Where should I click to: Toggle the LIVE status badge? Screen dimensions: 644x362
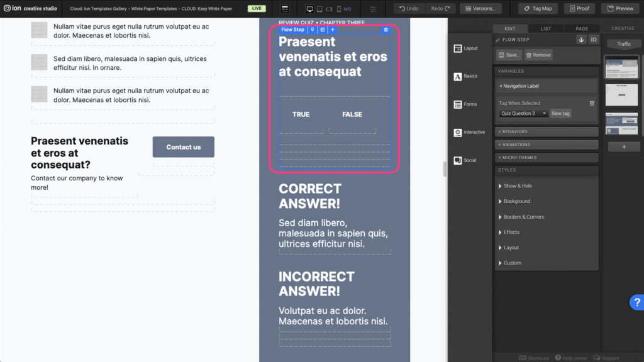pyautogui.click(x=256, y=9)
